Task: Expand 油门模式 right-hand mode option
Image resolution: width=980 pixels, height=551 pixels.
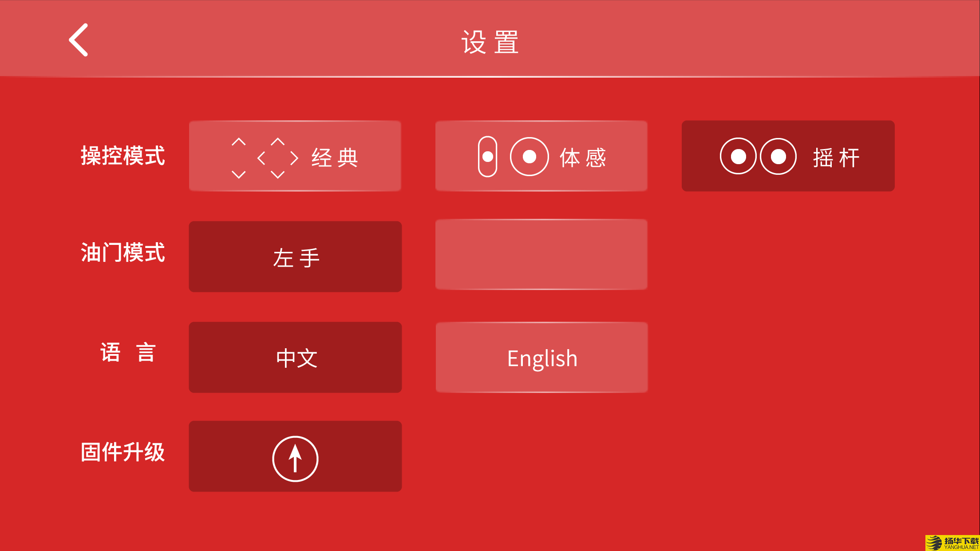Action: (542, 256)
